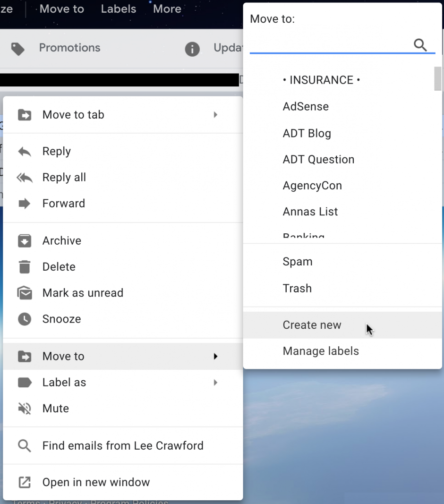Click the Forward arrow icon
444x504 pixels.
24,203
